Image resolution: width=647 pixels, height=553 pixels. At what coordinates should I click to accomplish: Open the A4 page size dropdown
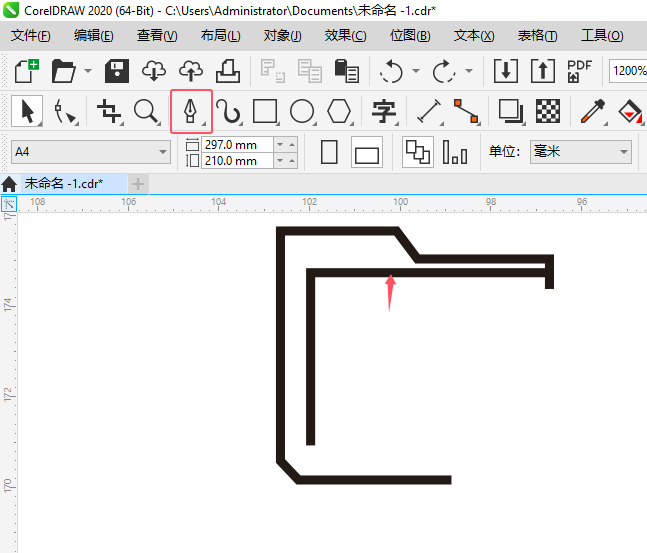click(x=91, y=152)
